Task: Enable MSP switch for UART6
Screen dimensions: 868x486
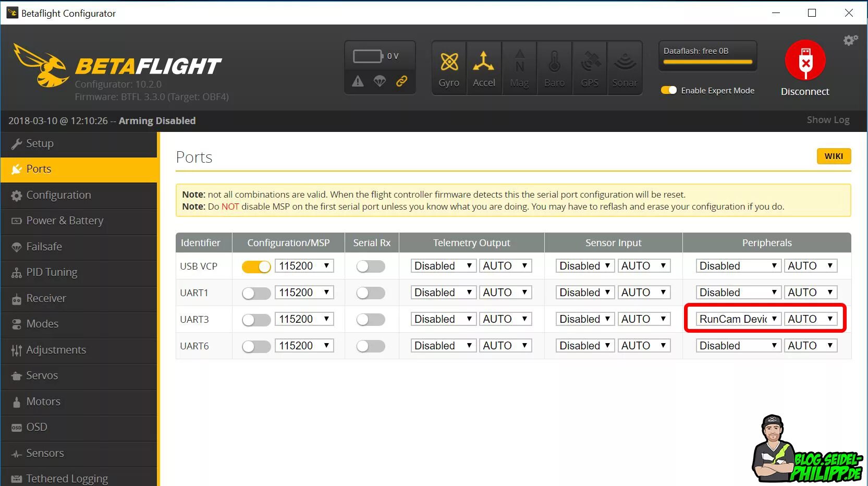Action: click(256, 346)
